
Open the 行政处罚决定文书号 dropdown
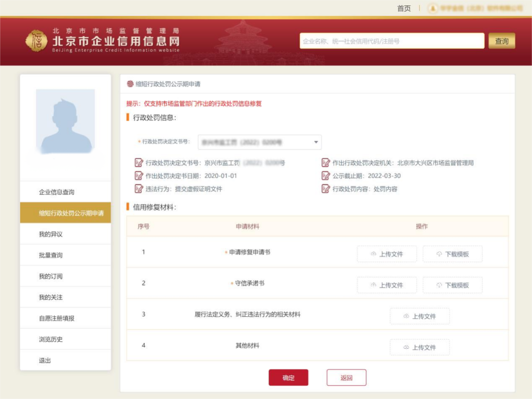260,142
